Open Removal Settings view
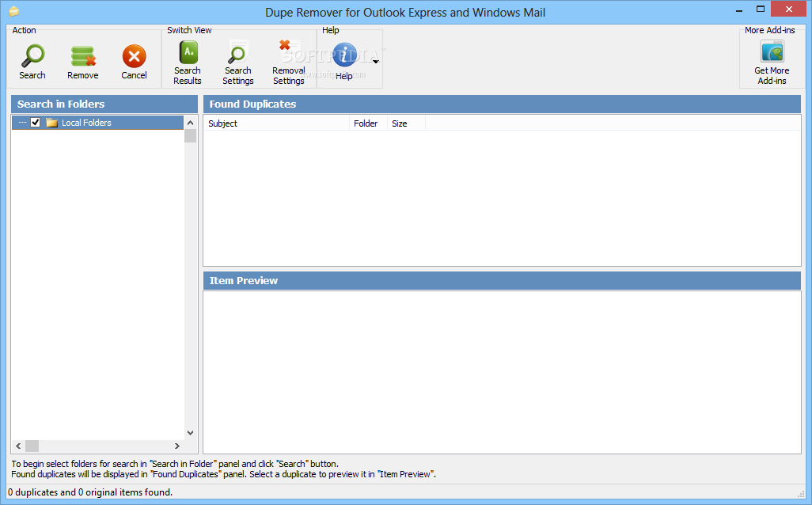This screenshot has width=812, height=505. [288, 63]
